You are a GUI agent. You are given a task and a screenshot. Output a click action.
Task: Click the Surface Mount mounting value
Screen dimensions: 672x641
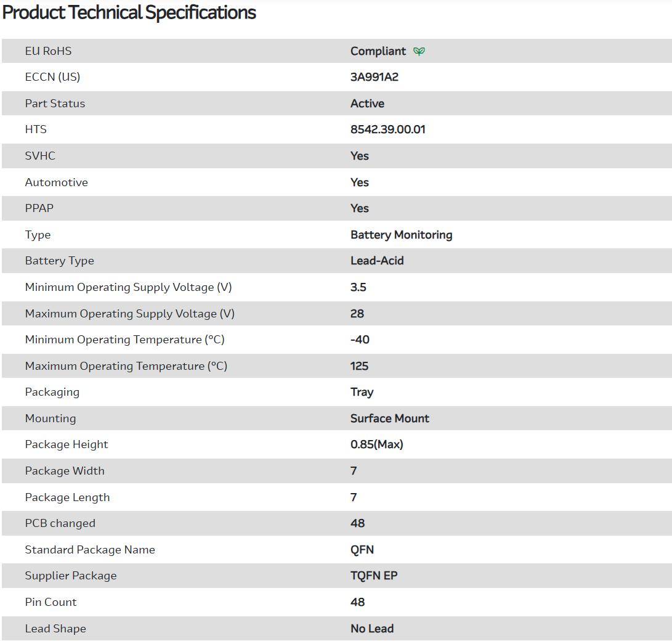389,418
